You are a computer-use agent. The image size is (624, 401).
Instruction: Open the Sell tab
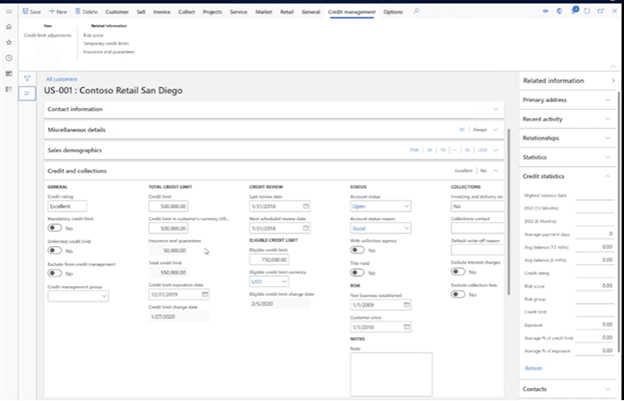(x=141, y=12)
